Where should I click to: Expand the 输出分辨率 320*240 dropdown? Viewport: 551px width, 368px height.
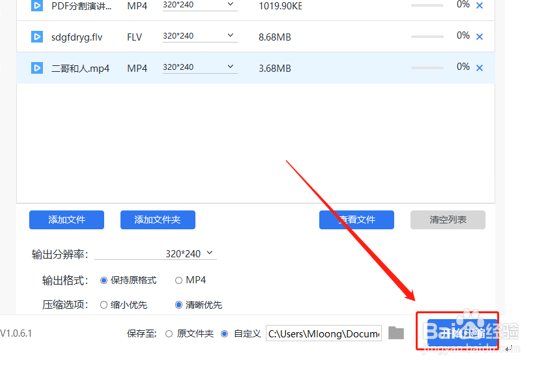point(156,253)
